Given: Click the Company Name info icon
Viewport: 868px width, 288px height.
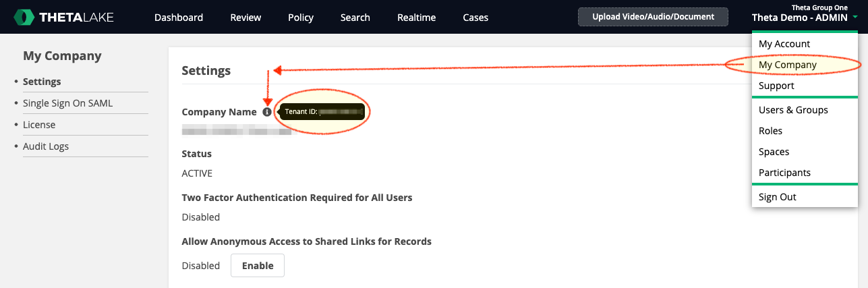Looking at the screenshot, I should (x=267, y=112).
